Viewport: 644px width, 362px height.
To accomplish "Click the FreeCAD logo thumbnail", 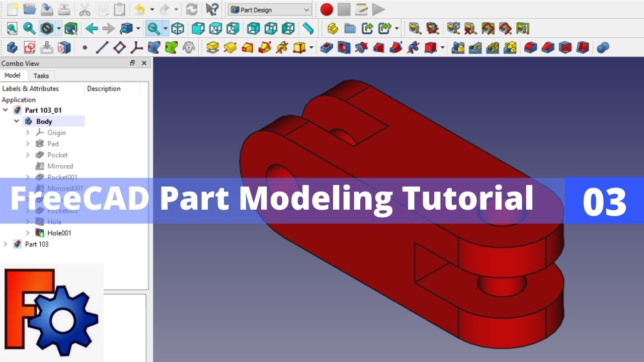I will pyautogui.click(x=53, y=312).
